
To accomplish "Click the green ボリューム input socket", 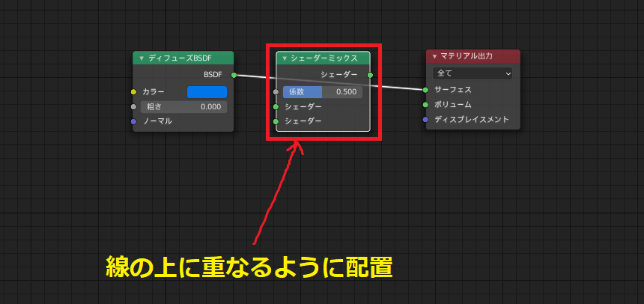I will coord(425,105).
